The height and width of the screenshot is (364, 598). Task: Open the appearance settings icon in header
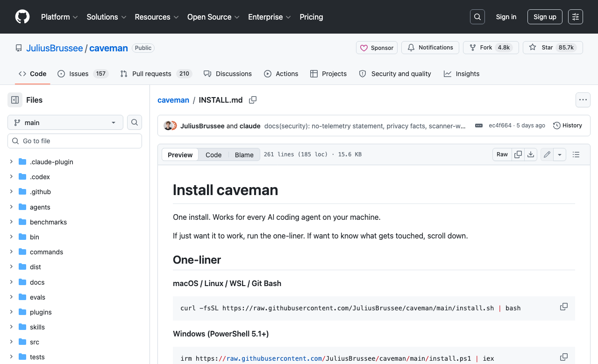[x=576, y=17]
